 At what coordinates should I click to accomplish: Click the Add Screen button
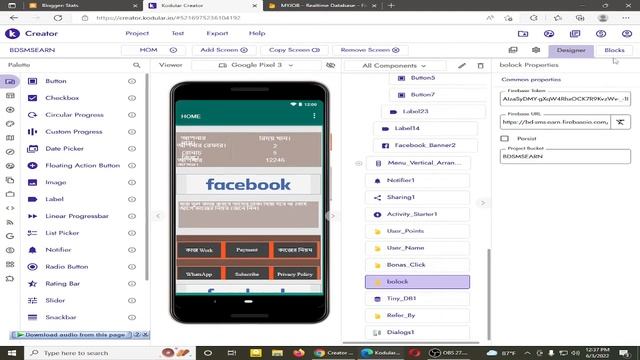coord(224,50)
